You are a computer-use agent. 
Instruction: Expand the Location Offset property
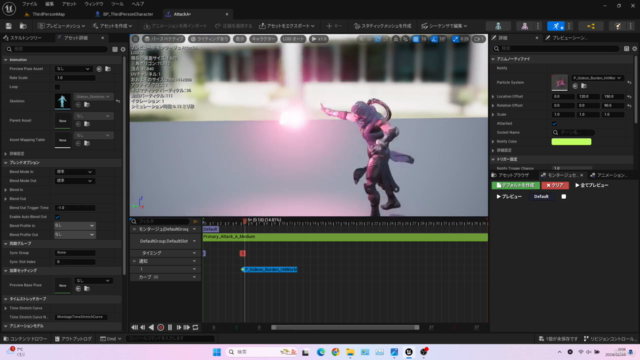[x=493, y=97]
